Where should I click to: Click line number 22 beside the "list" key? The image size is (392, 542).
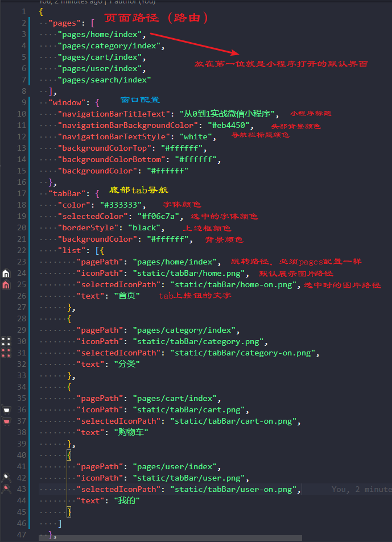coord(22,250)
